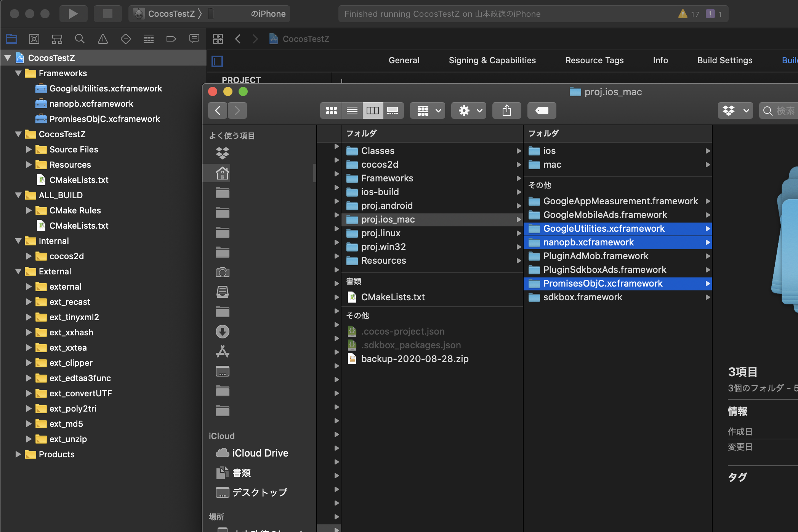Select sdkbox.framework in Finder
Viewport: 798px width, 532px height.
point(618,297)
